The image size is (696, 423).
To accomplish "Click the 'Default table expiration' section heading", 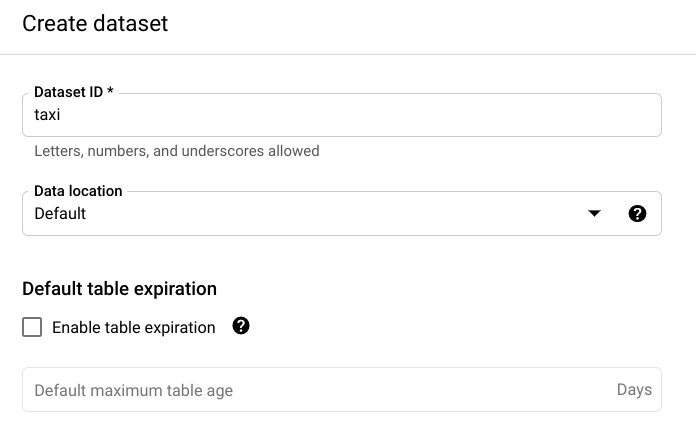I will coord(119,289).
